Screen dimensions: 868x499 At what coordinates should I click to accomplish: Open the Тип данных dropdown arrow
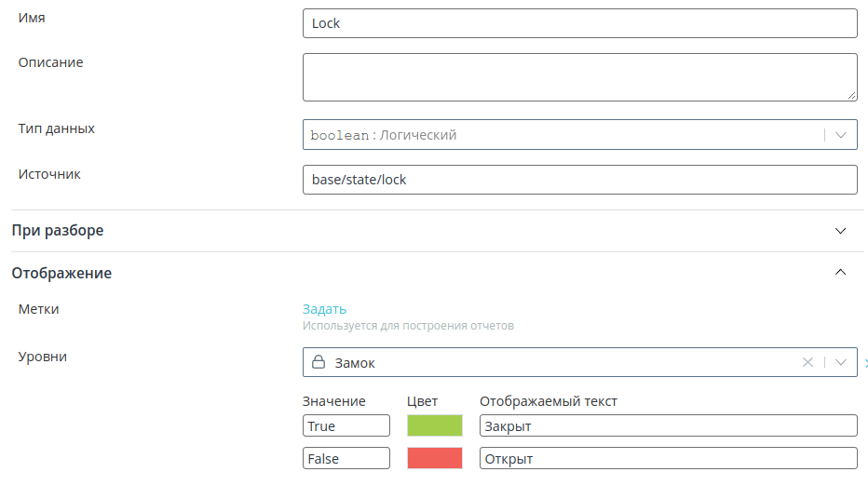[841, 135]
